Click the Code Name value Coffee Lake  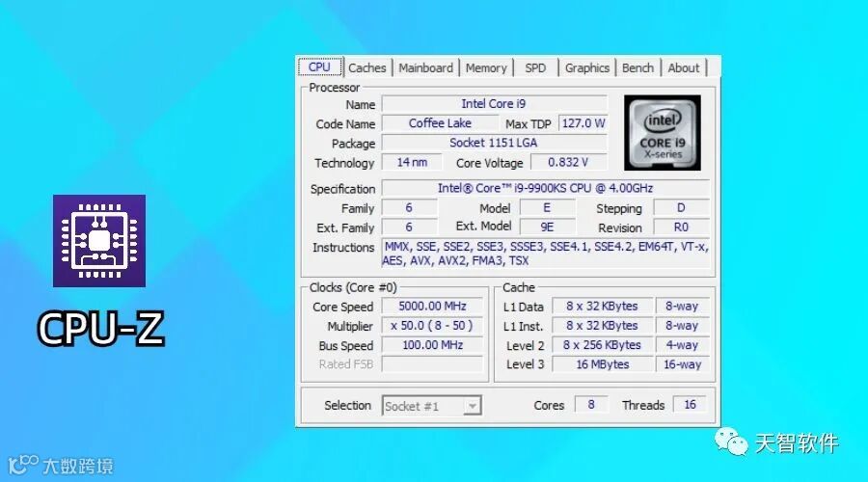click(x=440, y=123)
